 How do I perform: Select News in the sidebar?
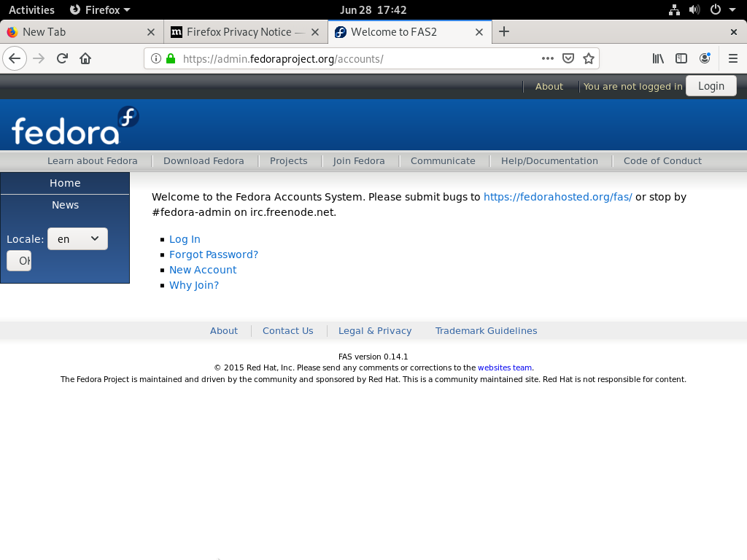pos(65,205)
